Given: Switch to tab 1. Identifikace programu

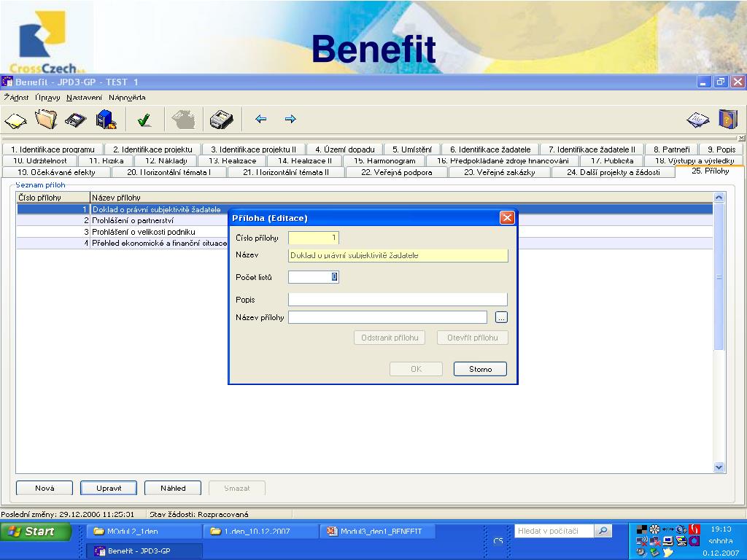Looking at the screenshot, I should [53, 149].
